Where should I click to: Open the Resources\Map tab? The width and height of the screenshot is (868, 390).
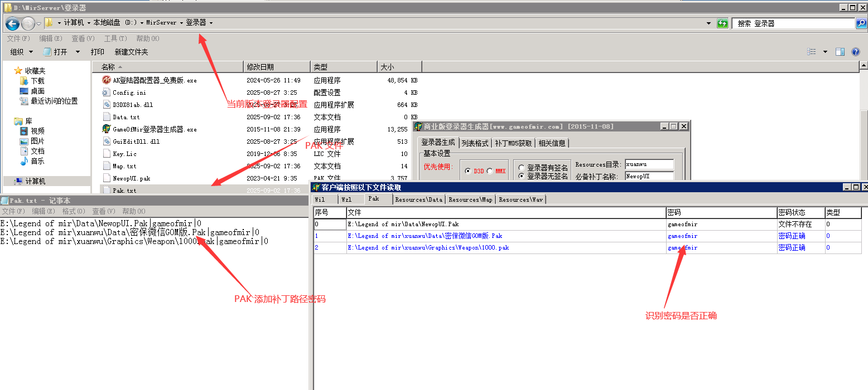(x=470, y=199)
